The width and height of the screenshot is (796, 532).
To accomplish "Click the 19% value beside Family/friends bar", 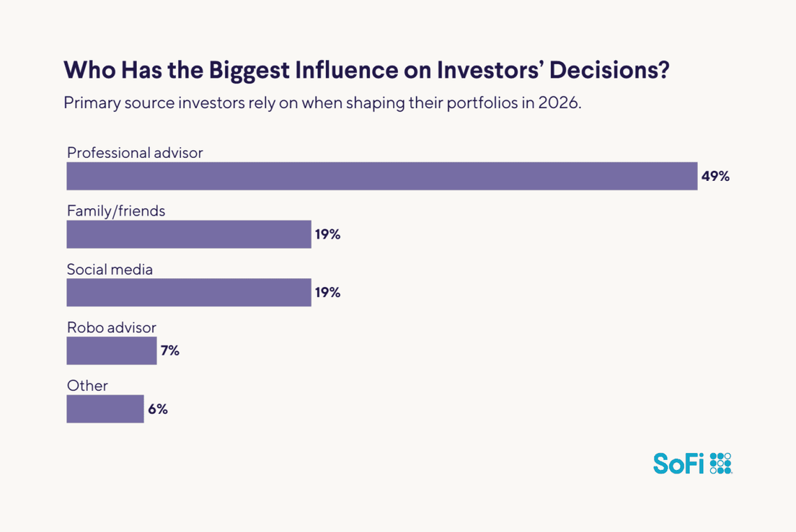I will [327, 235].
